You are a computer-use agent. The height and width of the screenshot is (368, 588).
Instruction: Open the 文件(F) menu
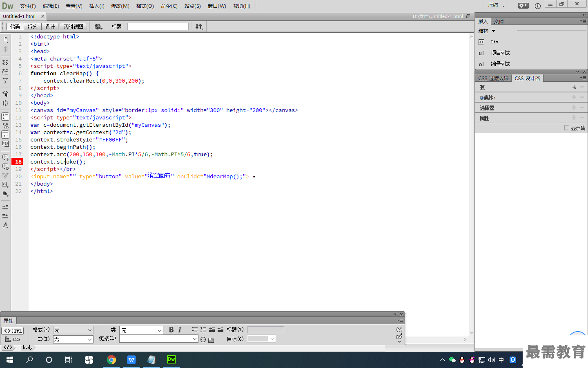[28, 6]
